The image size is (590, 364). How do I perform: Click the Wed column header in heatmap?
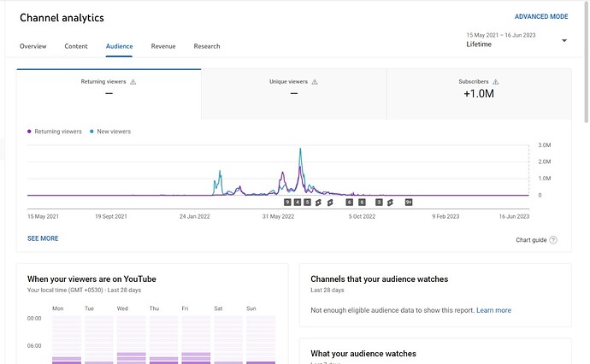click(122, 308)
